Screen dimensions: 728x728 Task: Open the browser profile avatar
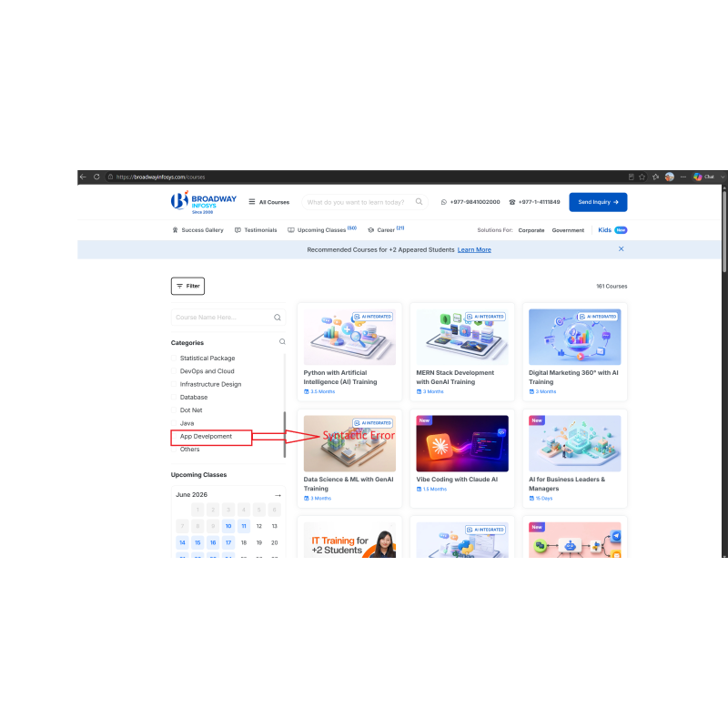(670, 177)
